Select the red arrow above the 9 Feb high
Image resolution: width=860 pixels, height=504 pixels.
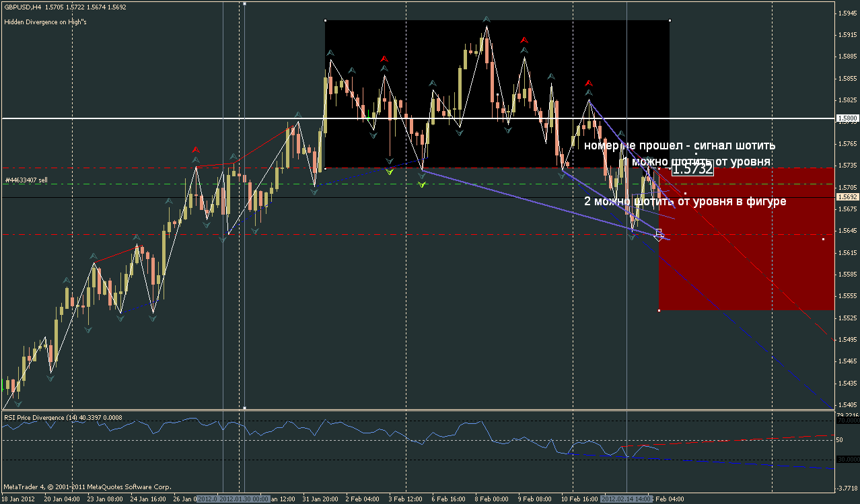524,40
